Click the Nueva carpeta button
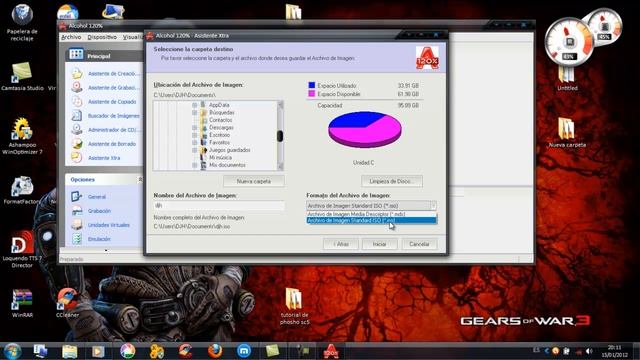 [x=253, y=181]
